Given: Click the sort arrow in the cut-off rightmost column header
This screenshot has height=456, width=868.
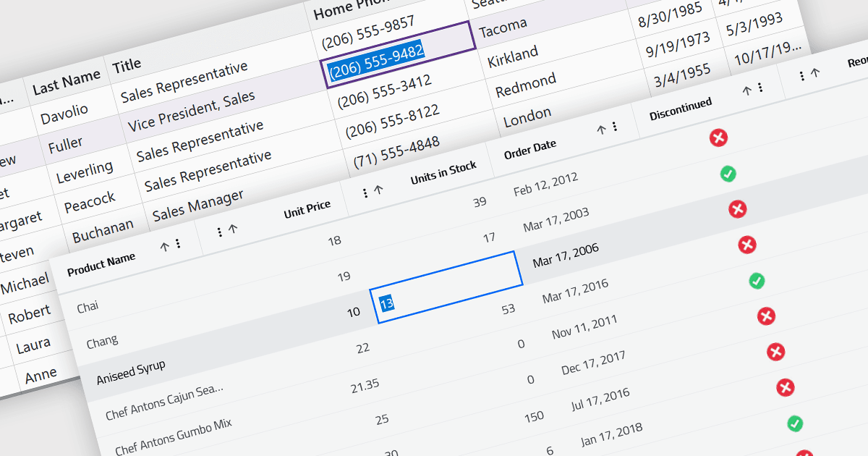Looking at the screenshot, I should (x=815, y=72).
